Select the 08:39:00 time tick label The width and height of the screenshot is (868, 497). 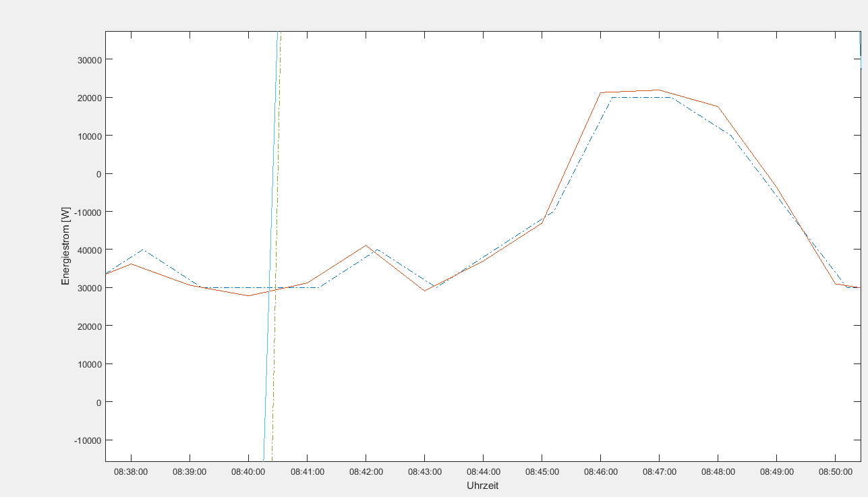pyautogui.click(x=190, y=473)
